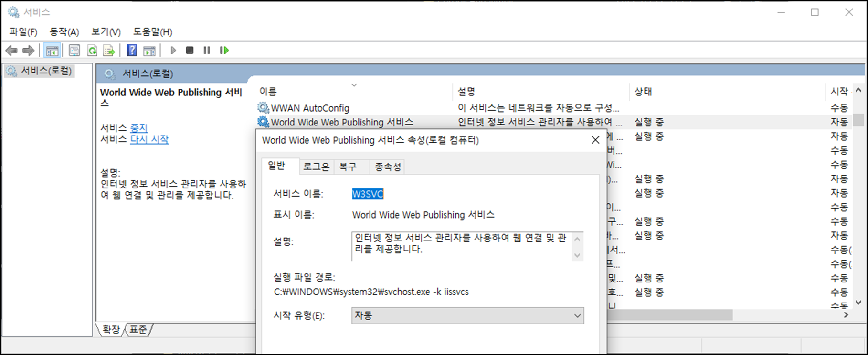Click the Back arrow toolbar icon

[x=11, y=50]
